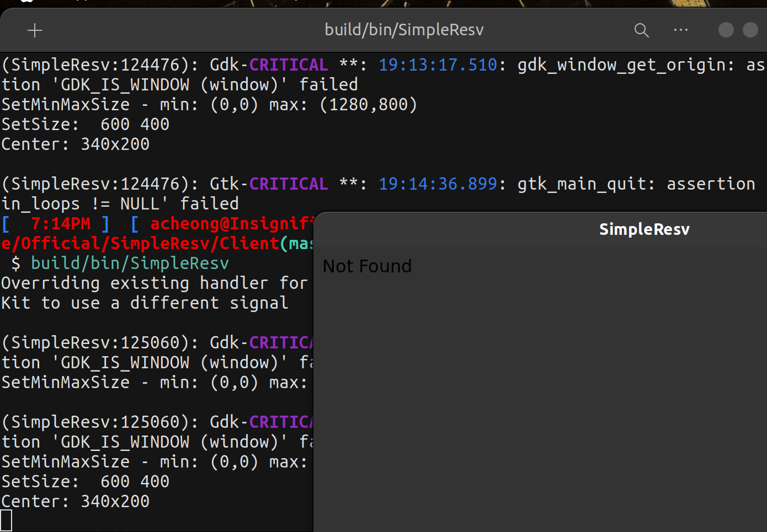This screenshot has height=532, width=767.
Task: Click the right circular window control
Action: coord(750,30)
